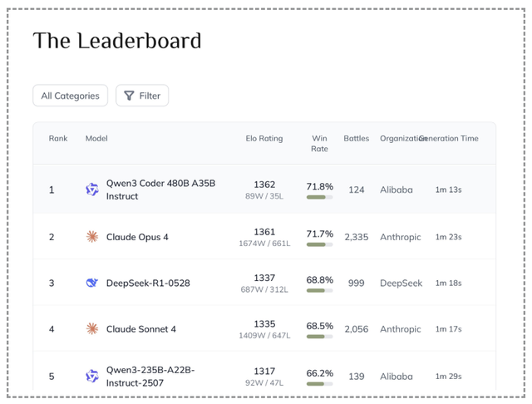532x404 pixels.
Task: Select the Elo rating 1337
Action: tap(264, 278)
